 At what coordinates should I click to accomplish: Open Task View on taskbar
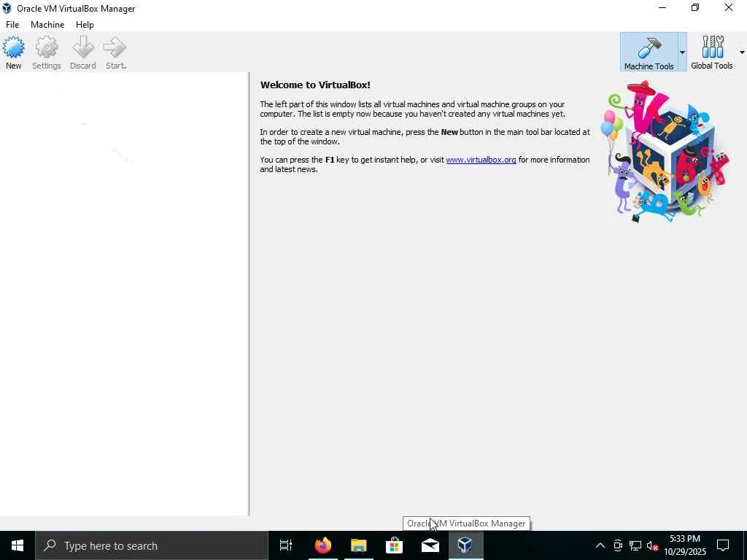point(285,545)
